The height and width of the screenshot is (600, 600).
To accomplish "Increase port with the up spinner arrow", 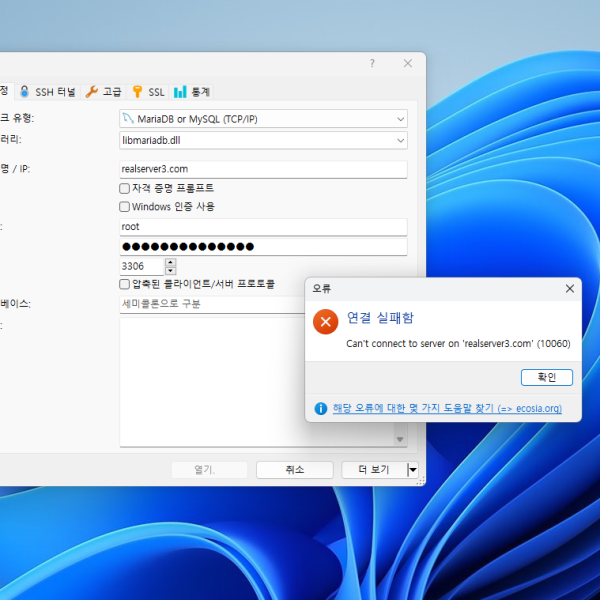I will (x=171, y=262).
